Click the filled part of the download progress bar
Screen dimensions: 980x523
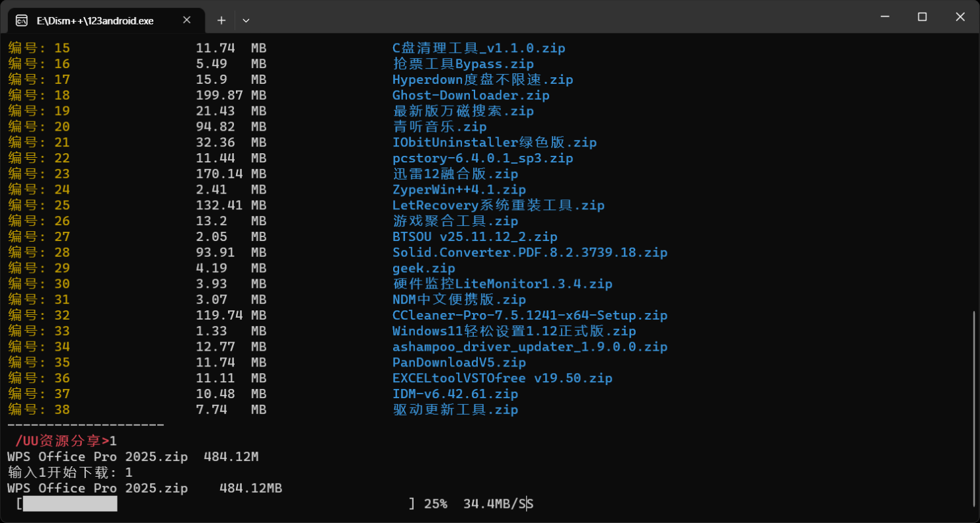(x=70, y=505)
